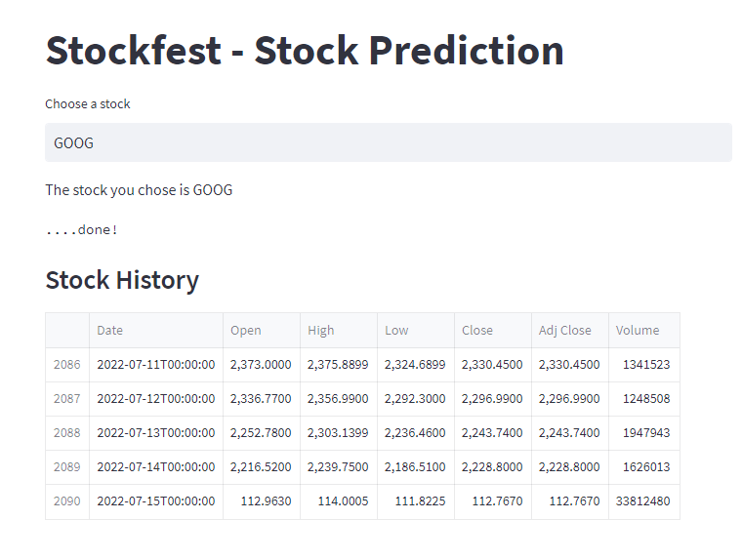Sort by the Open column header

click(261, 331)
